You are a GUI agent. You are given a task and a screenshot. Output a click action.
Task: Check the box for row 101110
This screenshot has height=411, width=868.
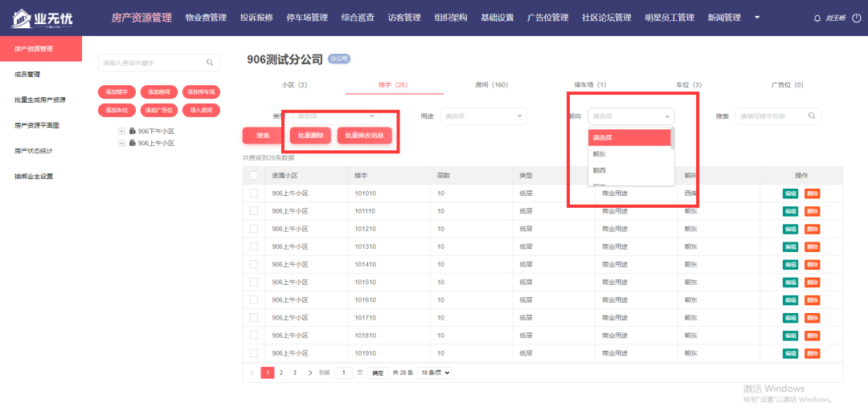point(254,211)
